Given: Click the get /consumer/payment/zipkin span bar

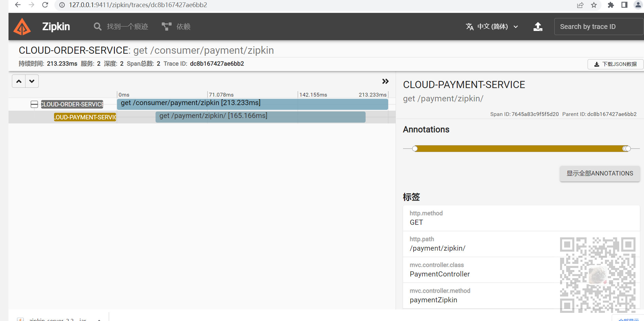Looking at the screenshot, I should tap(252, 104).
